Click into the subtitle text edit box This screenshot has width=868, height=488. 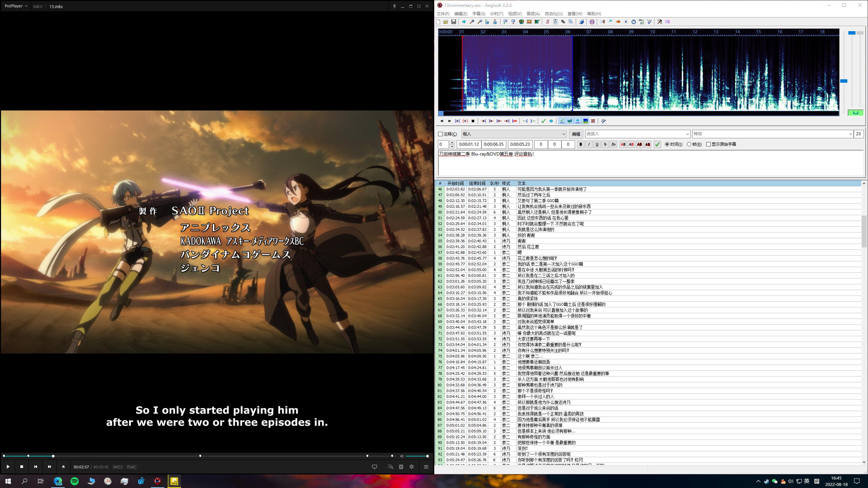tap(651, 163)
